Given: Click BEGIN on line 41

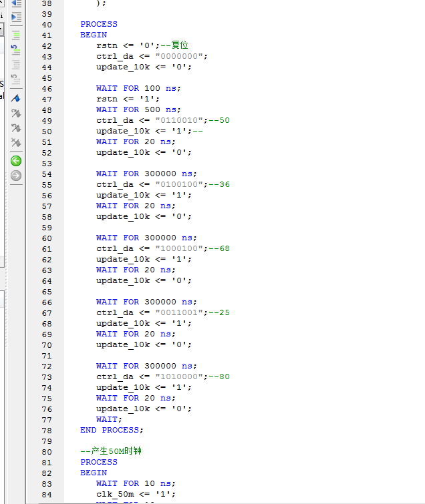Looking at the screenshot, I should point(94,35).
